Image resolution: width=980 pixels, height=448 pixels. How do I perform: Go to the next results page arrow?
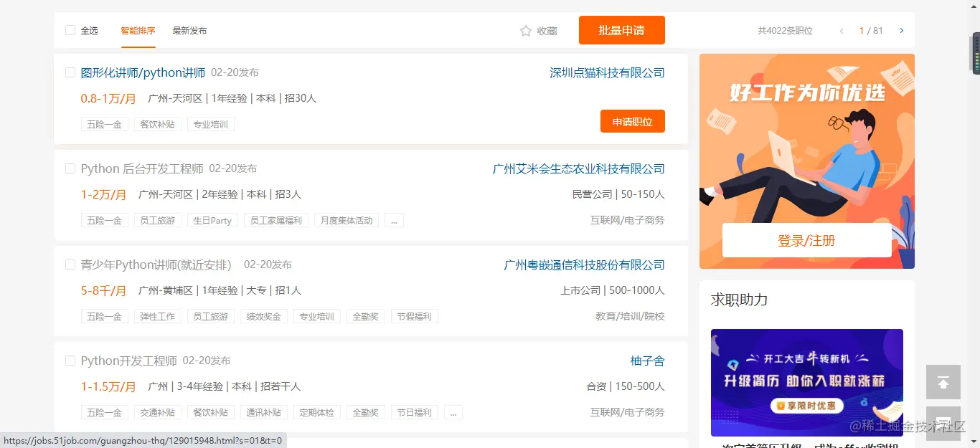coord(902,31)
